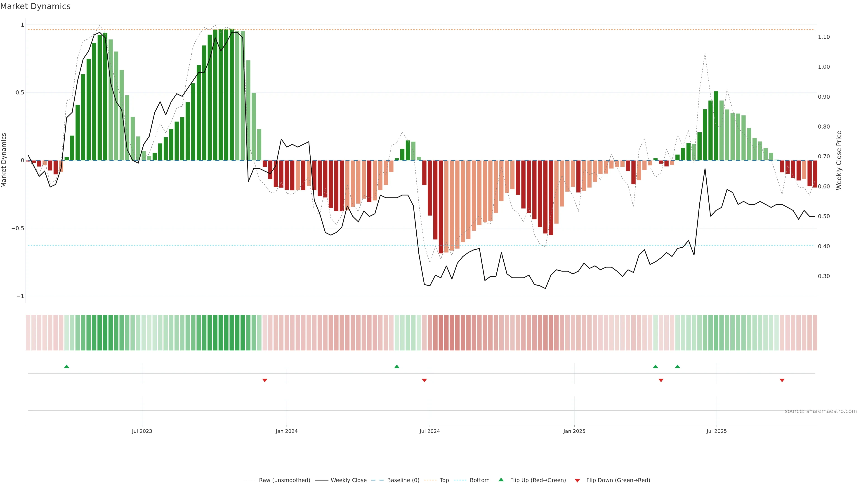Select the last red flip-down marker after Jul 2025
Image resolution: width=868 pixels, height=488 pixels.
(782, 380)
